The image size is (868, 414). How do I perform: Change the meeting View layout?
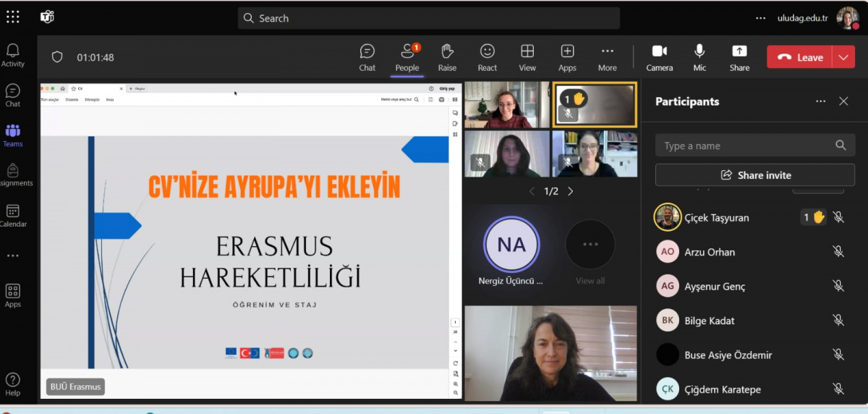click(x=527, y=58)
